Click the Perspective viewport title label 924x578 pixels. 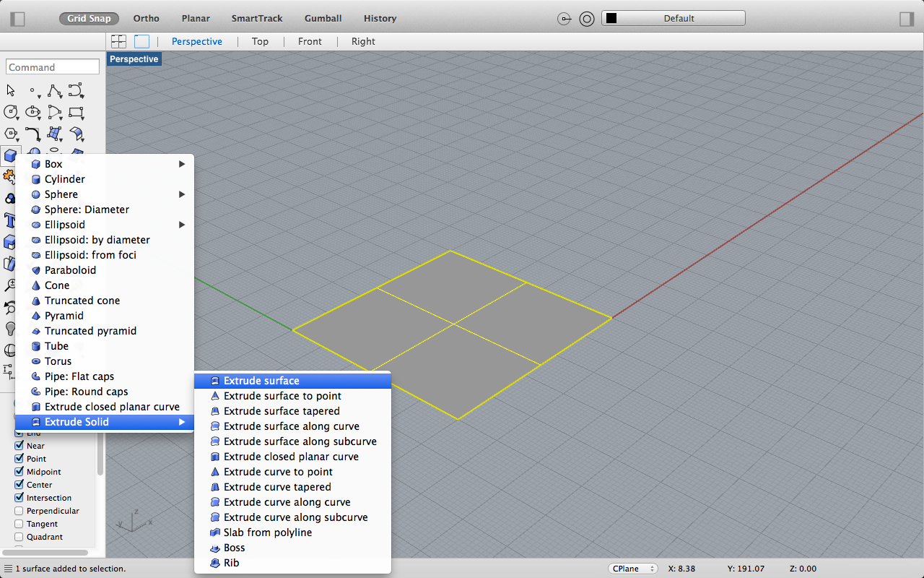134,59
